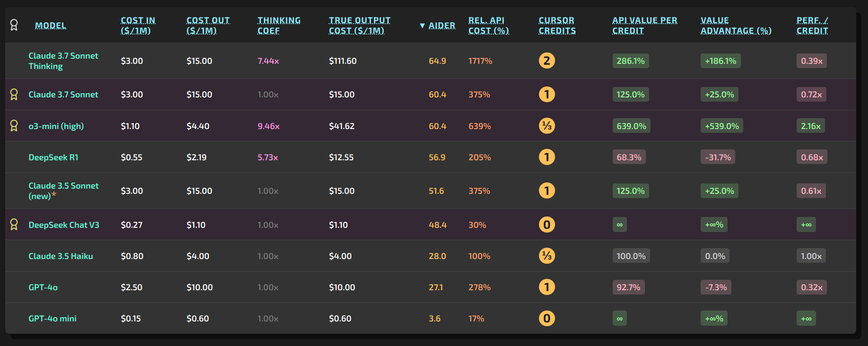Screen dimensions: 868x346
Task: Click the ⅓ credit coin for Claude 3.5 Haiku
Action: pyautogui.click(x=547, y=256)
